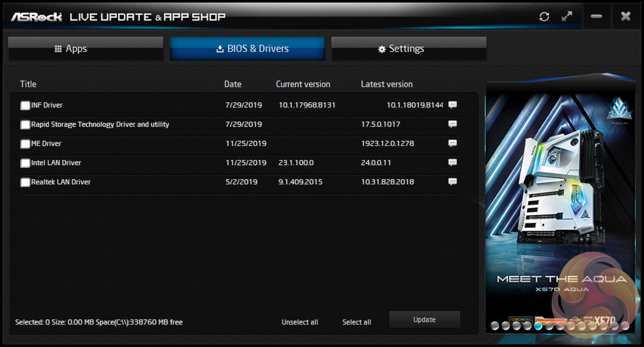Tick Rapid Storage Technology Driver checkbox
This screenshot has width=644, height=347.
click(x=25, y=124)
